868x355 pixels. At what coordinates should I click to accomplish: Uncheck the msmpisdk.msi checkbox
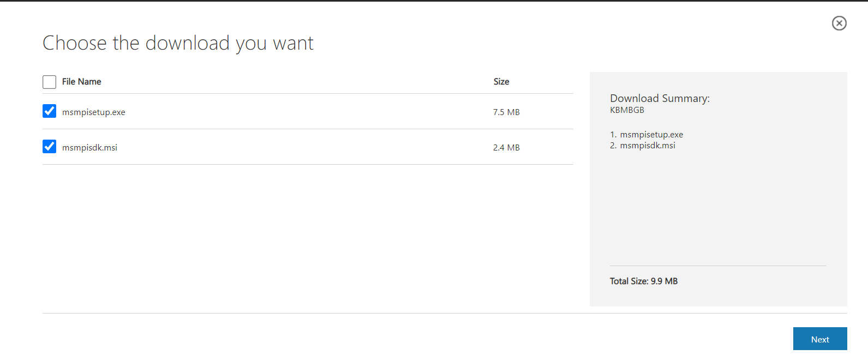tap(49, 147)
